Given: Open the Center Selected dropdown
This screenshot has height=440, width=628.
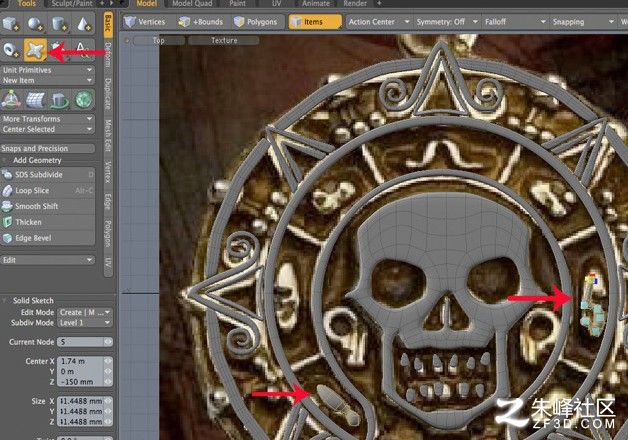Looking at the screenshot, I should [47, 129].
